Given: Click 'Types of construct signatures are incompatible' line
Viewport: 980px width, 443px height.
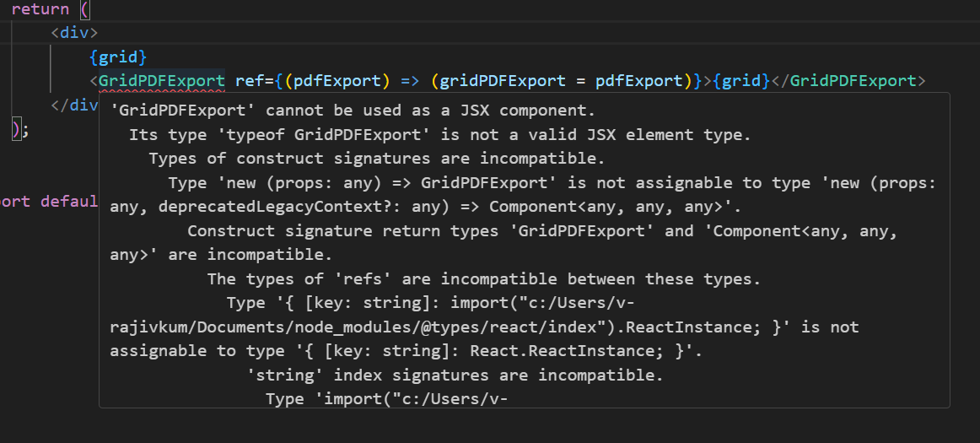Looking at the screenshot, I should tap(377, 159).
